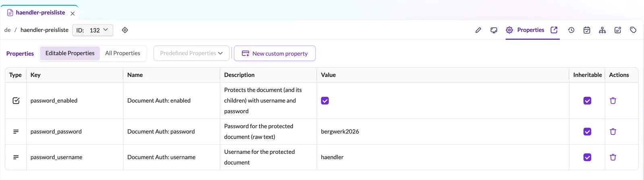Screen dimensions: 644x180
Task: Click the Type column header
Action: click(16, 75)
